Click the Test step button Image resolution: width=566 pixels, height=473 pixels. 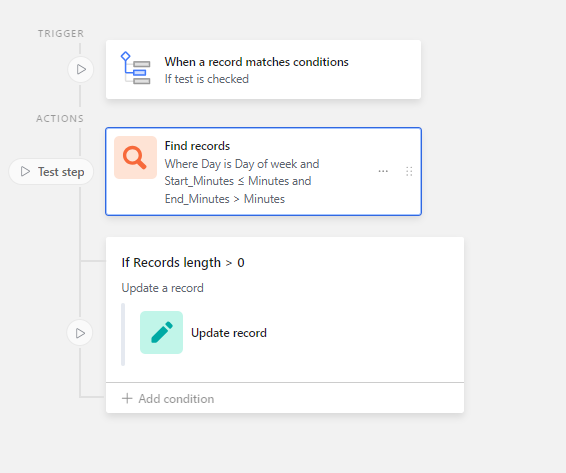coord(51,172)
